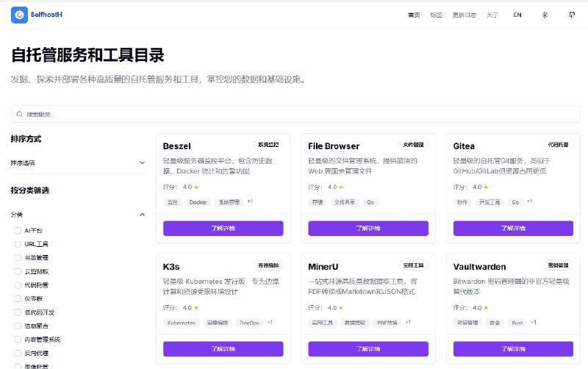Select the URL工具 category filter option
Viewport: 588px width, 369px height.
(x=18, y=244)
